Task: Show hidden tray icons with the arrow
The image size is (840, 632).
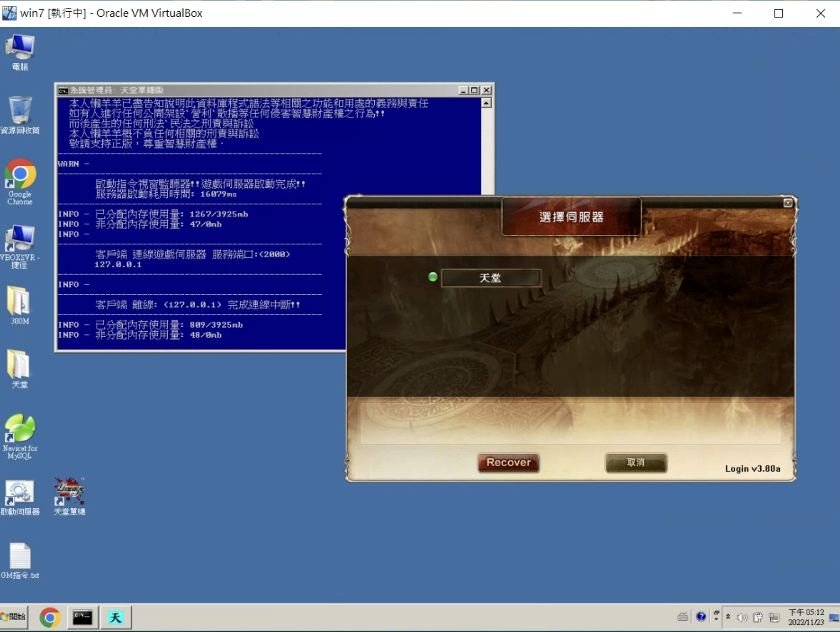Action: tap(728, 617)
